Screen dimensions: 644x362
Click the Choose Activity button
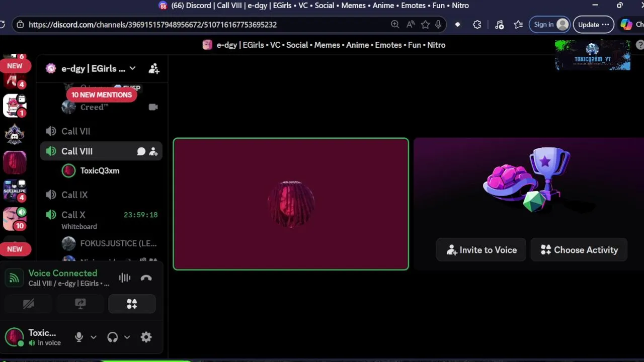(579, 250)
